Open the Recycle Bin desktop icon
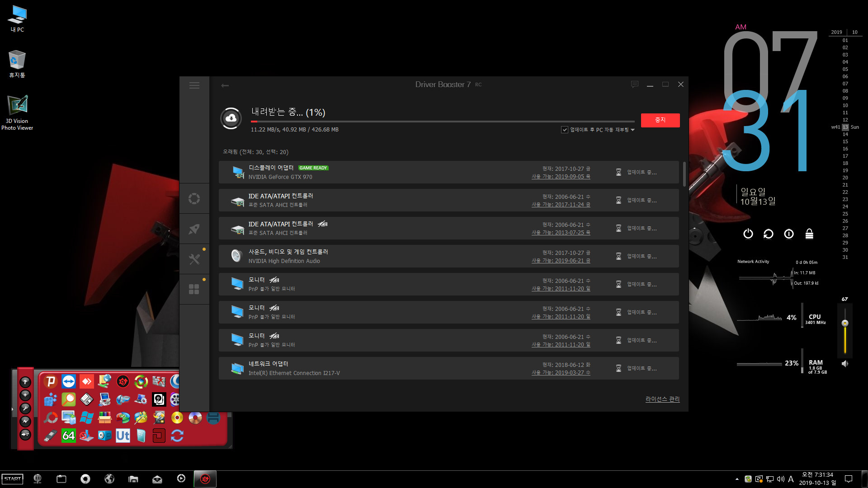868x488 pixels. tap(17, 64)
